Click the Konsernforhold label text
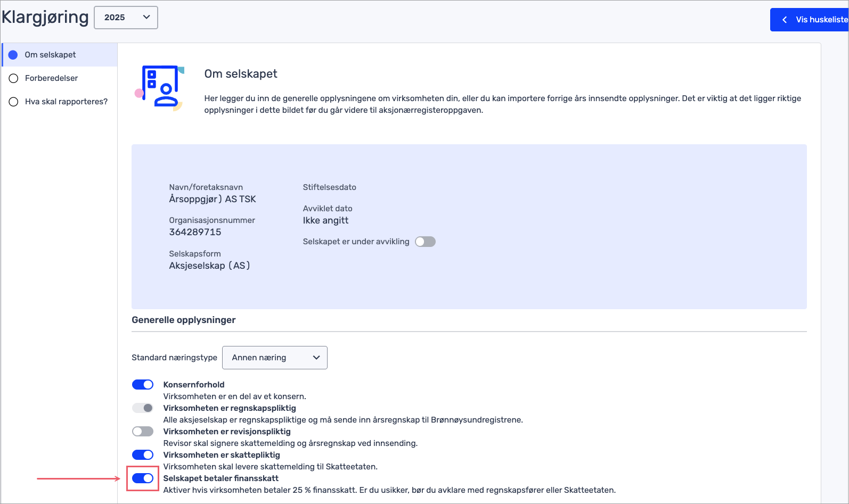This screenshot has width=849, height=504. point(194,385)
